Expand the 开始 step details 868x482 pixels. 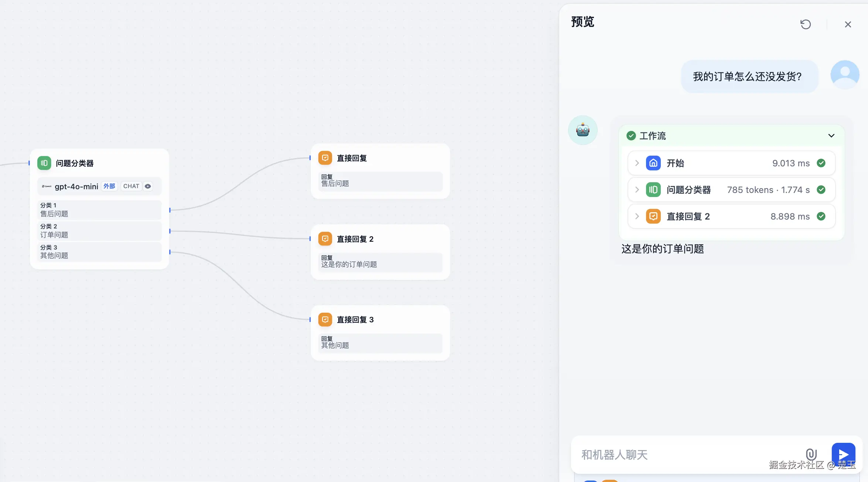(637, 163)
